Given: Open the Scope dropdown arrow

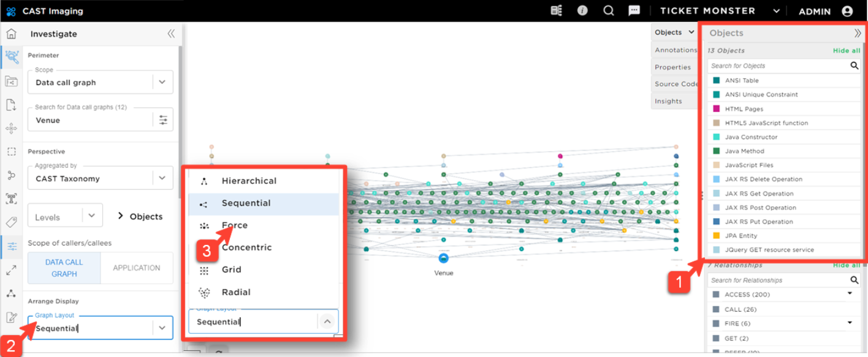Looking at the screenshot, I should tap(162, 82).
